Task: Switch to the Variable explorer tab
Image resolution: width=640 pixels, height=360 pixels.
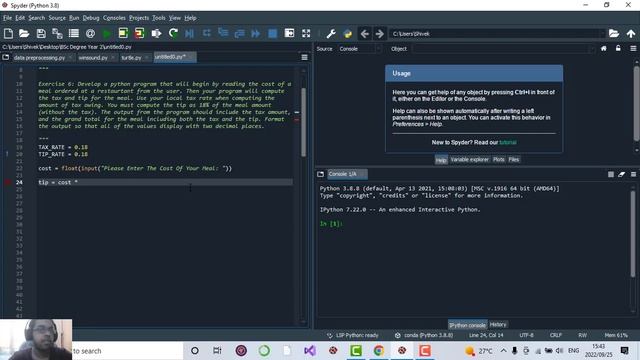Action: [x=469, y=160]
